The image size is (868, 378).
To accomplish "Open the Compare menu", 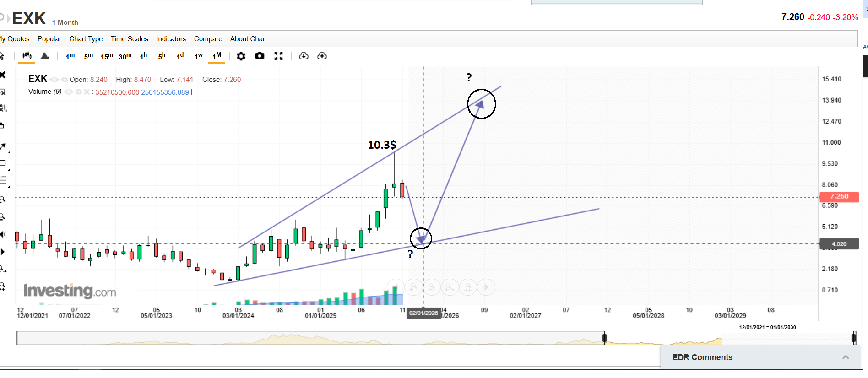I will pyautogui.click(x=208, y=39).
